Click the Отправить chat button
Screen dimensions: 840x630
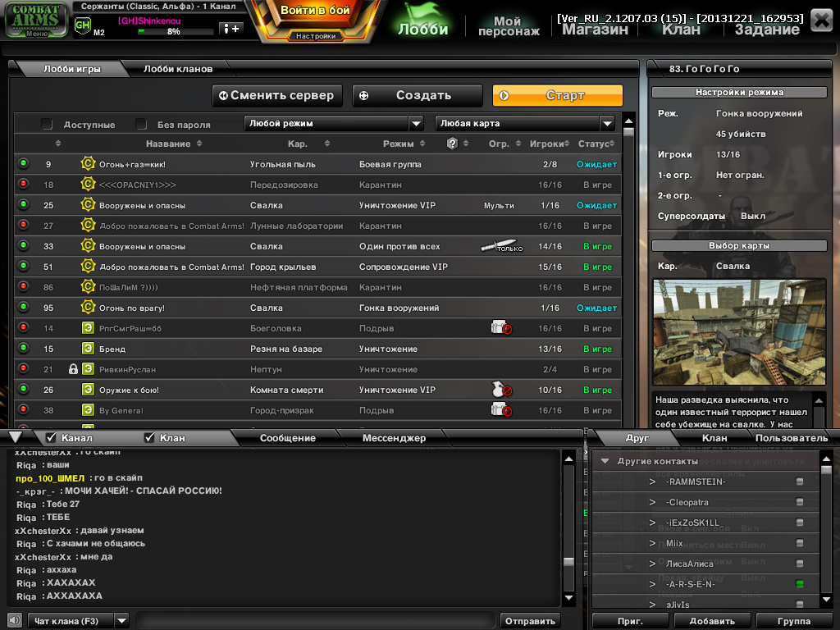pyautogui.click(x=530, y=621)
